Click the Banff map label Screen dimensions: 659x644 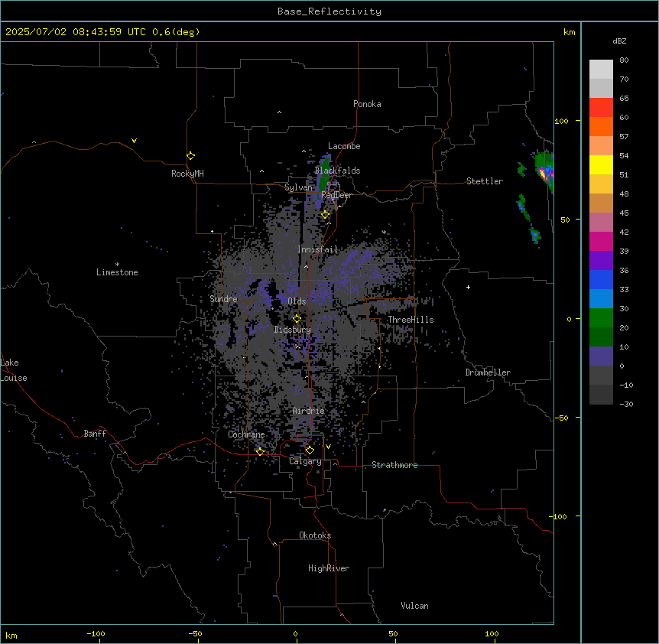(95, 434)
